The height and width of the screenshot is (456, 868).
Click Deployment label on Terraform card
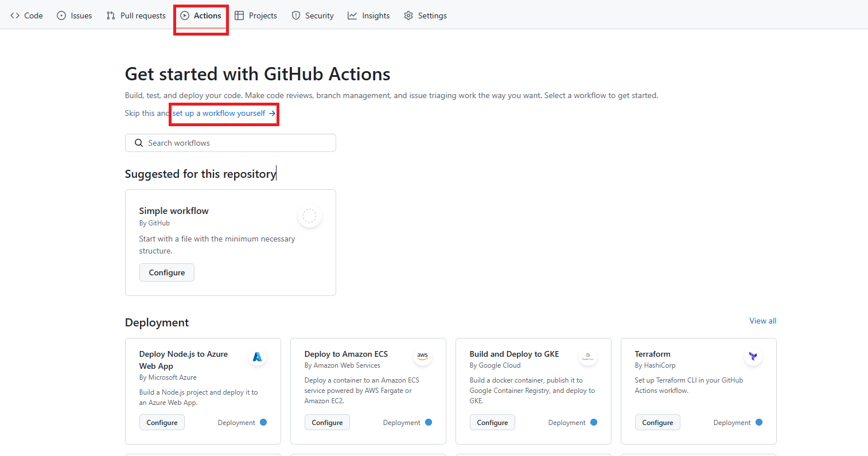(732, 423)
